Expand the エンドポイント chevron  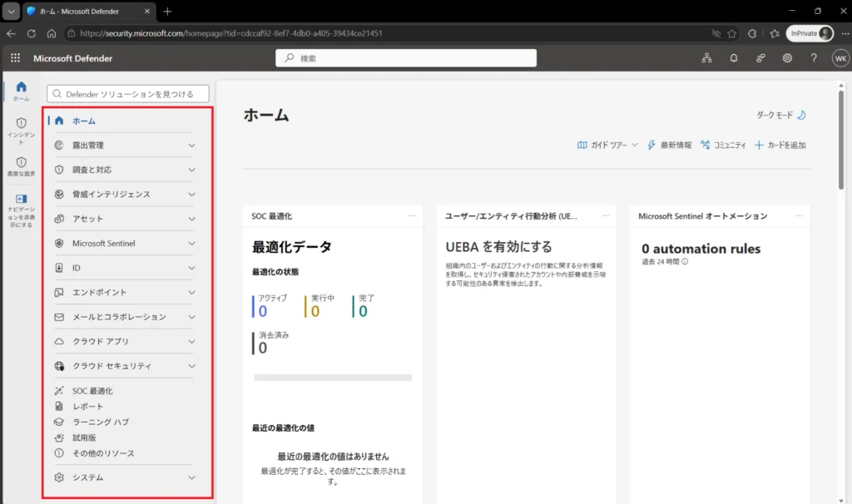pyautogui.click(x=192, y=292)
